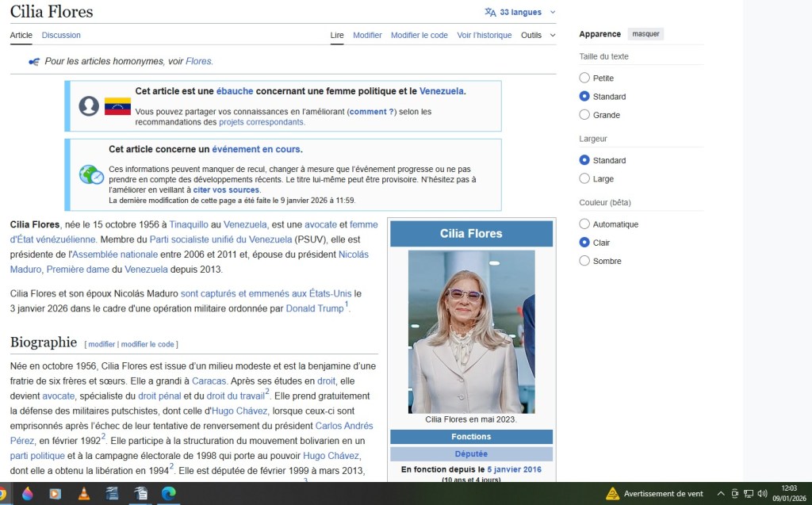This screenshot has width=812, height=505.
Task: Launch Microsoft Edge from the taskbar
Action: click(168, 493)
